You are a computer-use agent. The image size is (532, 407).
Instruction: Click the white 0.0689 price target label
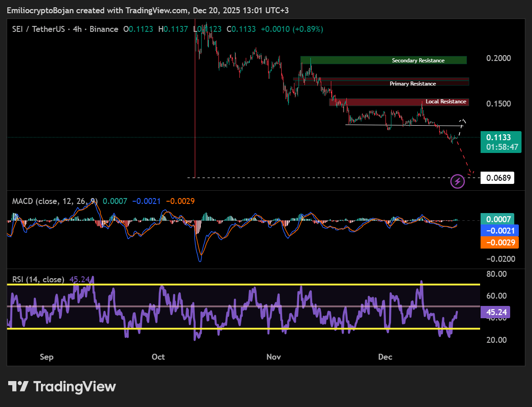click(x=497, y=178)
